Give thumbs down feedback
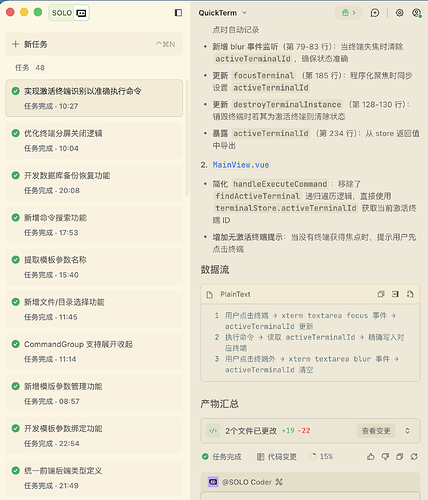Image resolution: width=428 pixels, height=500 pixels. tap(385, 457)
